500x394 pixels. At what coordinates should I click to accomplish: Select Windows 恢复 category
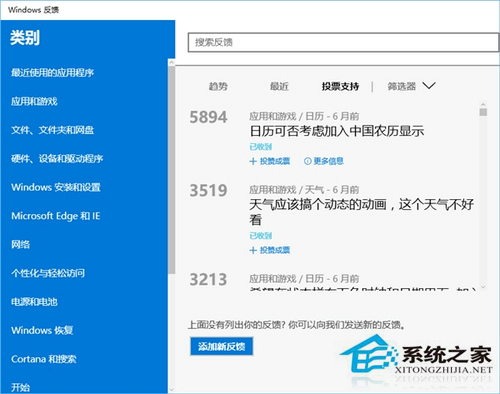tap(42, 330)
